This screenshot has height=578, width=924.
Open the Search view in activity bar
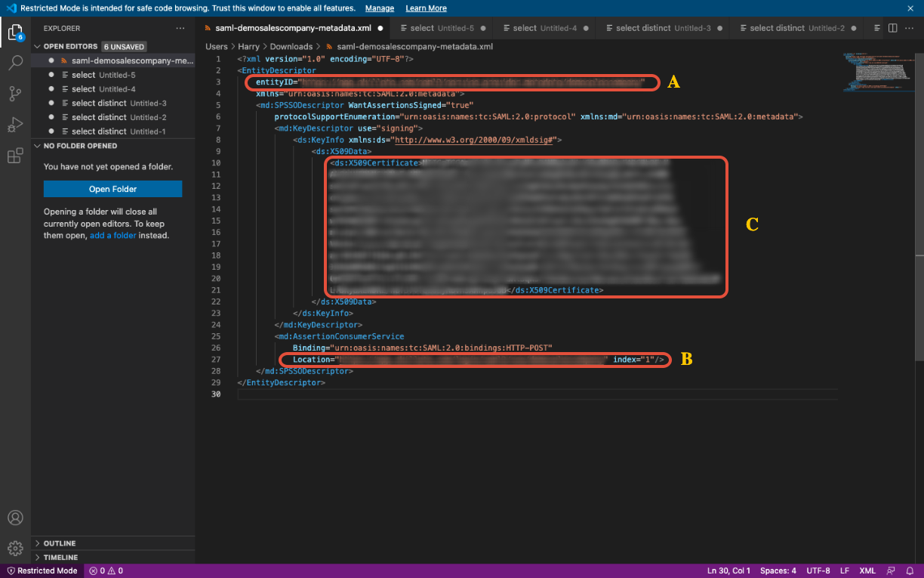click(x=15, y=63)
